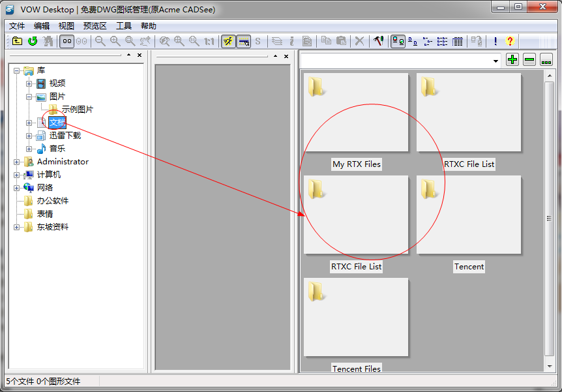This screenshot has width=562, height=392.
Task: Toggle the grayed dual-page '00' view button
Action: pyautogui.click(x=81, y=41)
